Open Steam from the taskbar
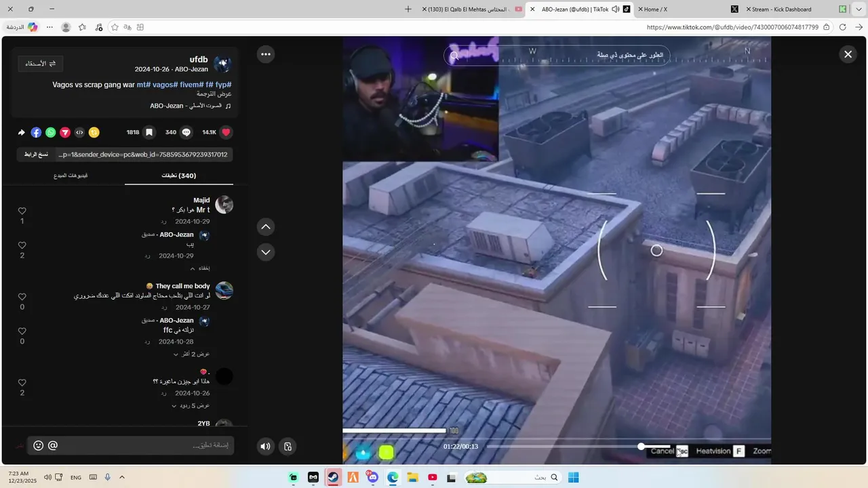Image resolution: width=868 pixels, height=488 pixels. [x=333, y=477]
